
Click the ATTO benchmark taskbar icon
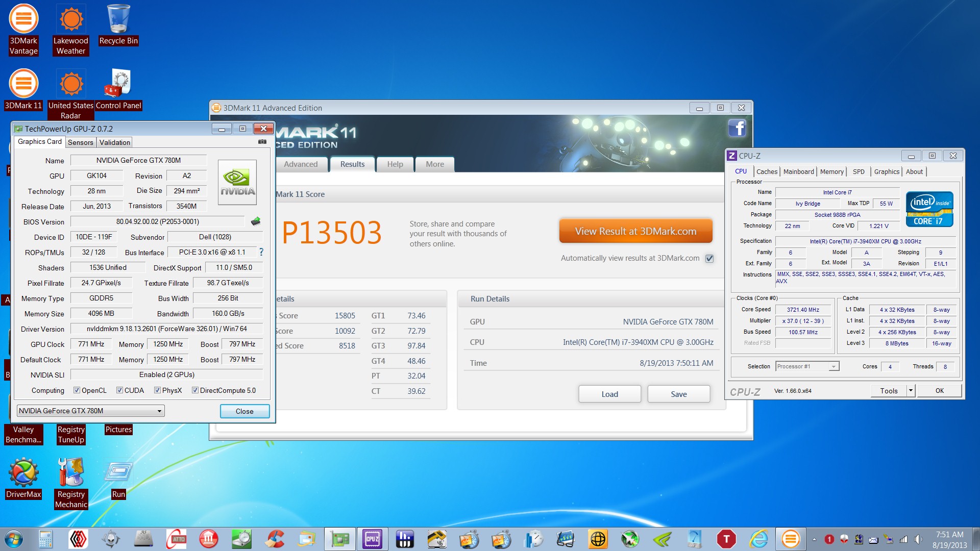177,539
